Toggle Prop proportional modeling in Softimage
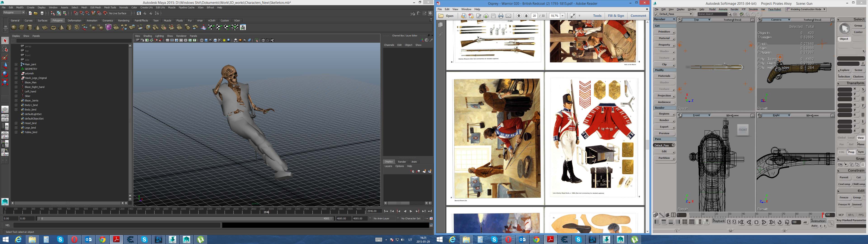Image resolution: width=868 pixels, height=244 pixels. tap(851, 152)
